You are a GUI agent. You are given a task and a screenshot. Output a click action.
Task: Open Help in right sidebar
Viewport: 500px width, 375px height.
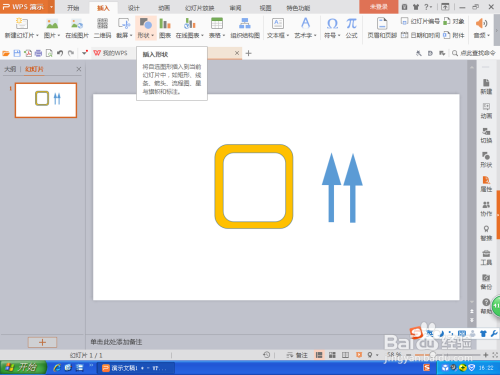click(485, 306)
